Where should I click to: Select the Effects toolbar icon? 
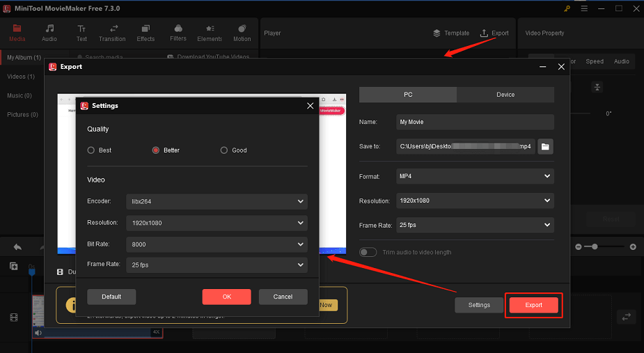[146, 29]
